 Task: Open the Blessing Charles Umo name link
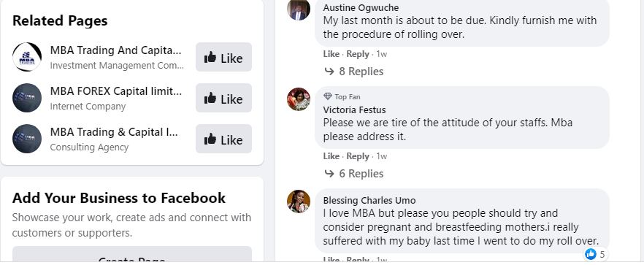coord(369,201)
